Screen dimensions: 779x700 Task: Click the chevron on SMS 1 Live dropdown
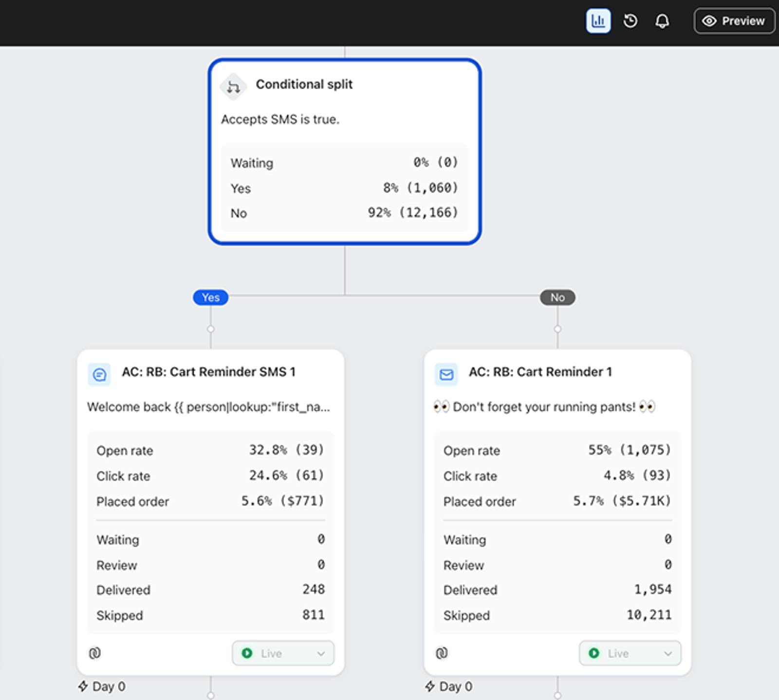point(321,654)
